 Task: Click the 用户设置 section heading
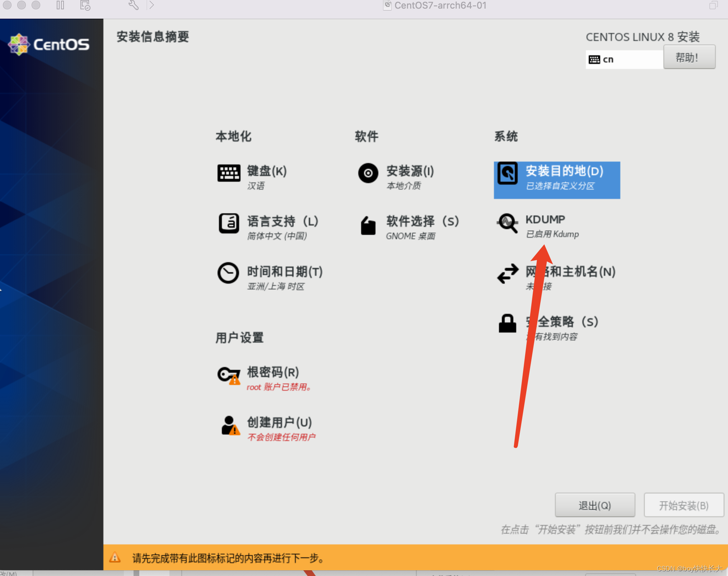point(239,338)
